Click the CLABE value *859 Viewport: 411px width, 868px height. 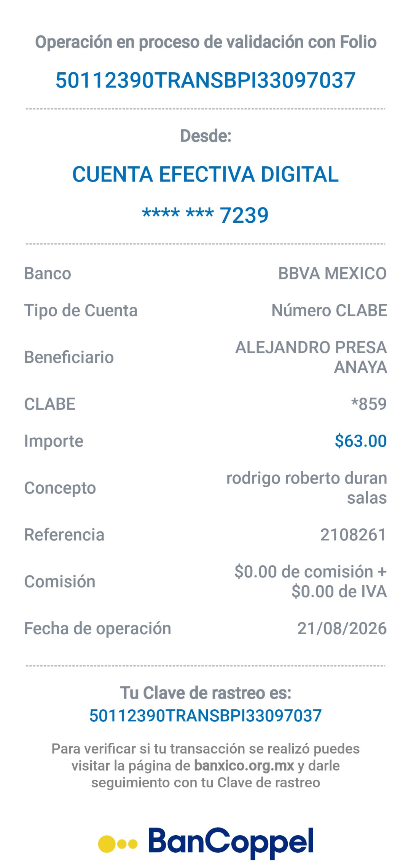tap(369, 404)
